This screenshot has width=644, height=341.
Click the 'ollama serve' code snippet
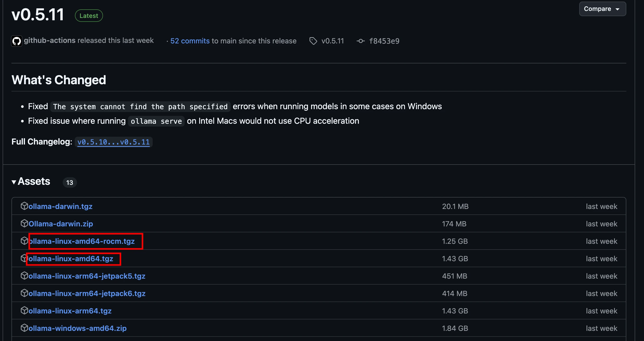[x=156, y=121]
